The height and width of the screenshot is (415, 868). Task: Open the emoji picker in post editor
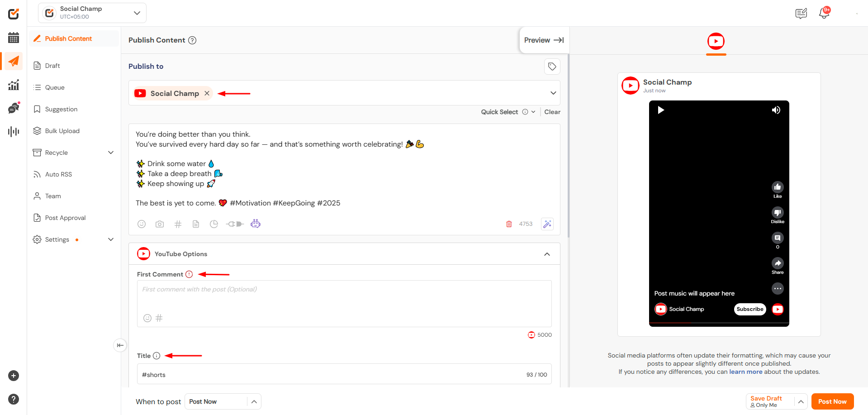(142, 224)
